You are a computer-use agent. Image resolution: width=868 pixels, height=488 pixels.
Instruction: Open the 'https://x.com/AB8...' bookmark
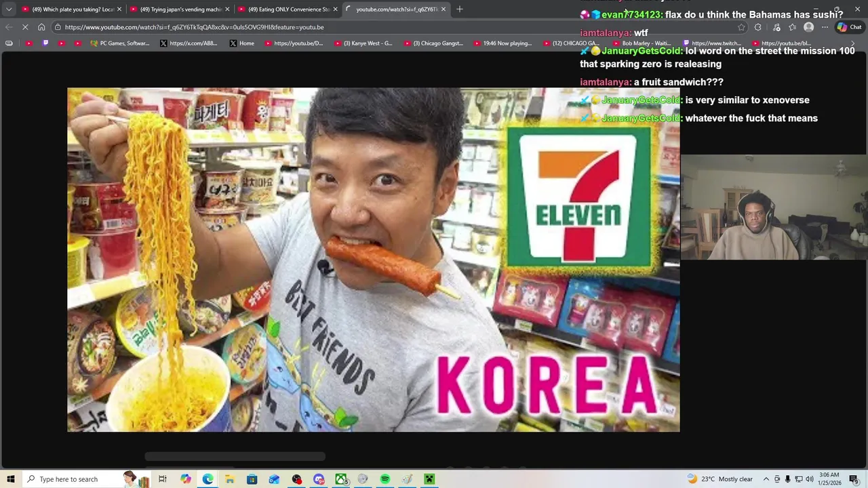[x=189, y=43]
